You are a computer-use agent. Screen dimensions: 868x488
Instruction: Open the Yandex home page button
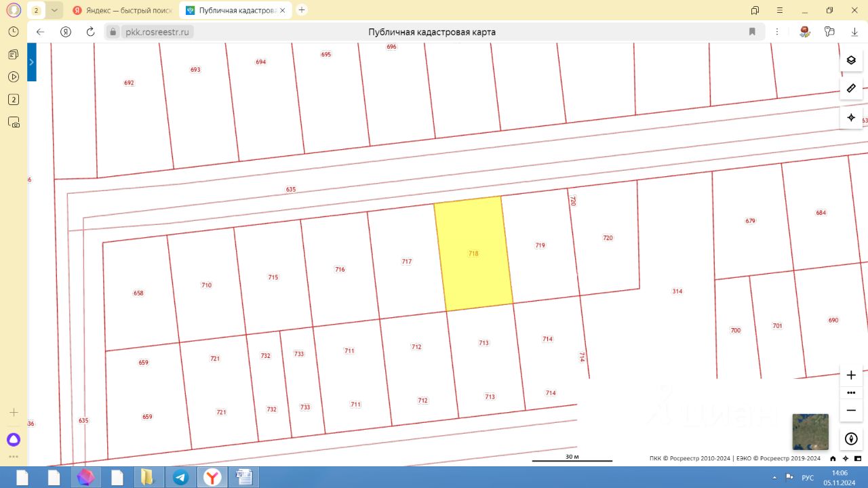pyautogui.click(x=66, y=32)
